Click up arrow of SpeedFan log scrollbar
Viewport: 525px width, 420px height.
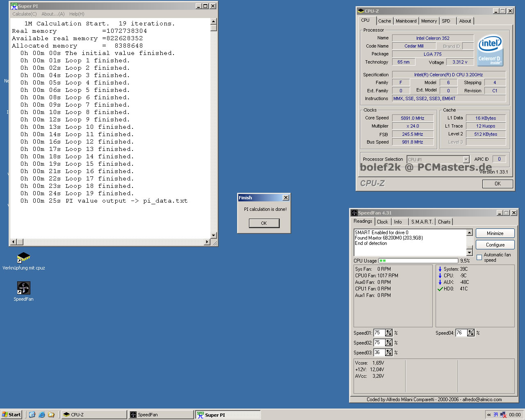(x=470, y=233)
